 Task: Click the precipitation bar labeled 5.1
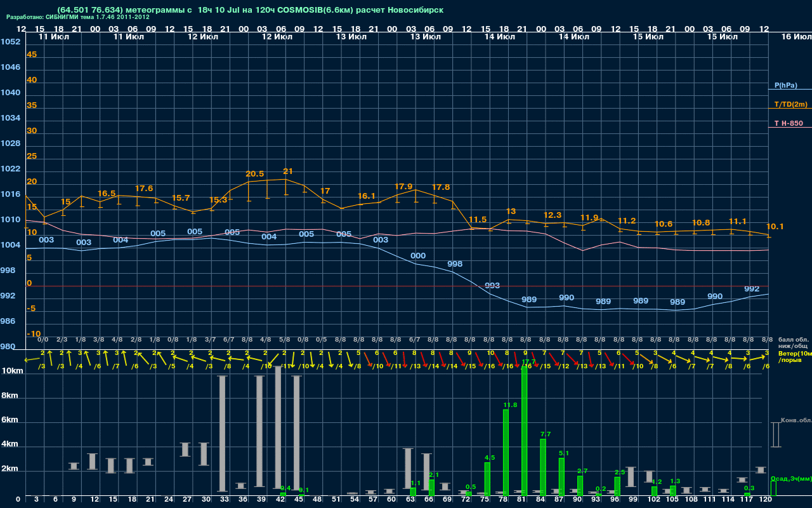[561, 477]
